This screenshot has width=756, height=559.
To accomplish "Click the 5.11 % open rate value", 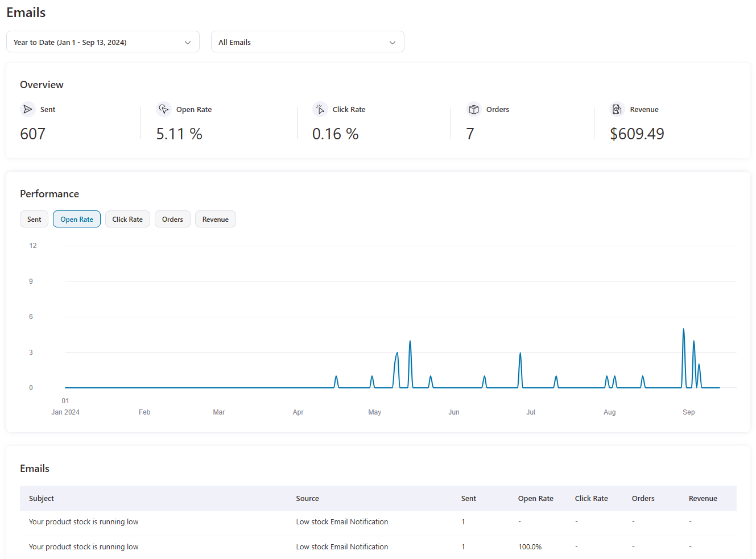I will coord(179,134).
